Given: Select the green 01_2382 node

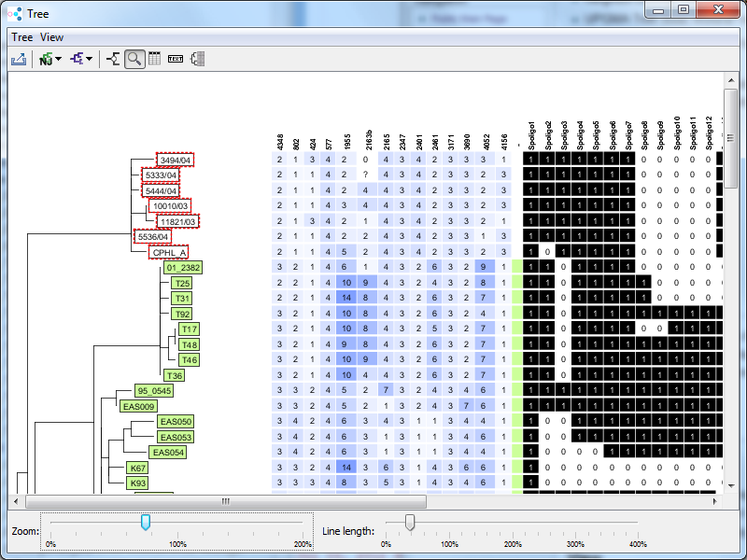Looking at the screenshot, I should pyautogui.click(x=182, y=268).
